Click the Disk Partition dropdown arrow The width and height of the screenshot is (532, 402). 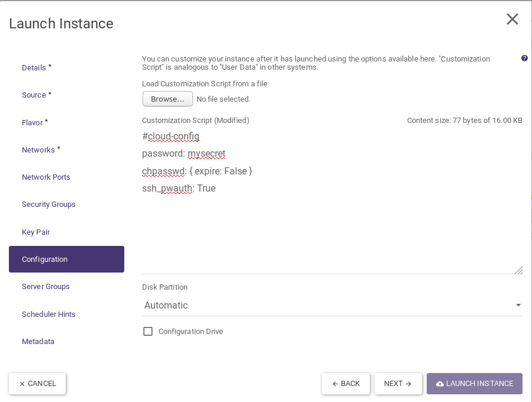point(518,306)
